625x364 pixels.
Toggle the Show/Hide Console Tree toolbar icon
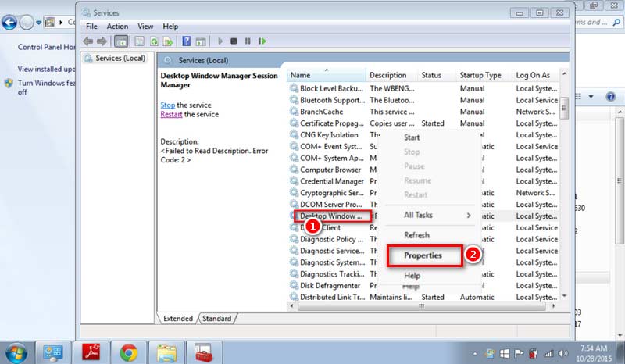(x=121, y=41)
